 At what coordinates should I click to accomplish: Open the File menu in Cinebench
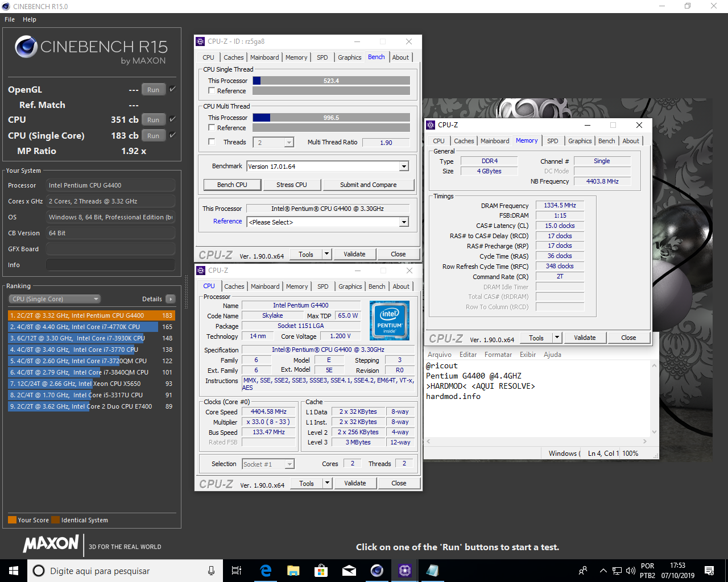point(10,19)
